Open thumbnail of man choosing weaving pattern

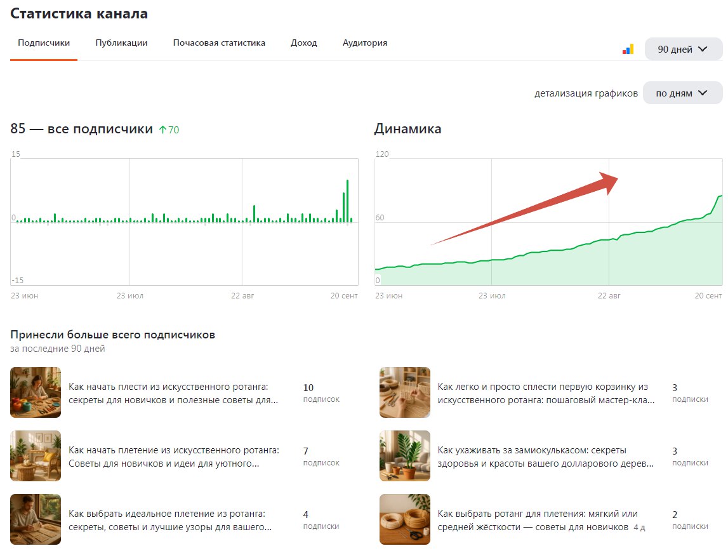pyautogui.click(x=36, y=519)
